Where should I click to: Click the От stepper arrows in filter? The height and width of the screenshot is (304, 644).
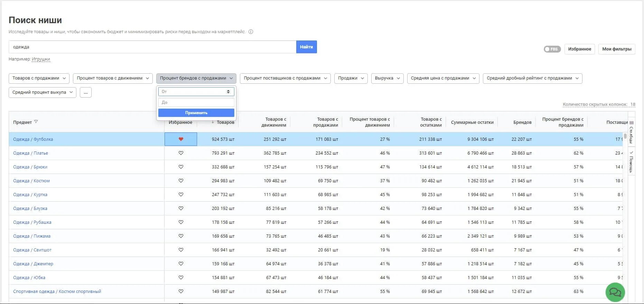tap(228, 92)
